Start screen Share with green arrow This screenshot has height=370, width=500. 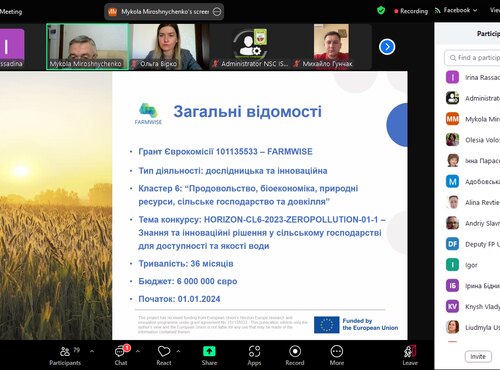coord(209,355)
